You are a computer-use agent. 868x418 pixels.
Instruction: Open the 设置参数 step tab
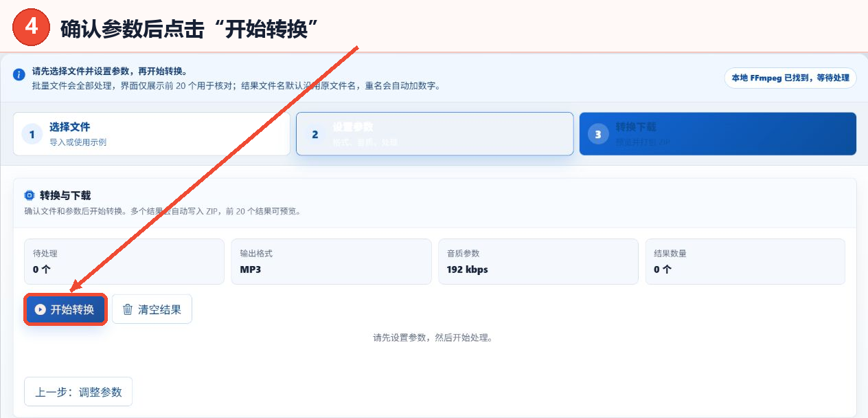435,134
